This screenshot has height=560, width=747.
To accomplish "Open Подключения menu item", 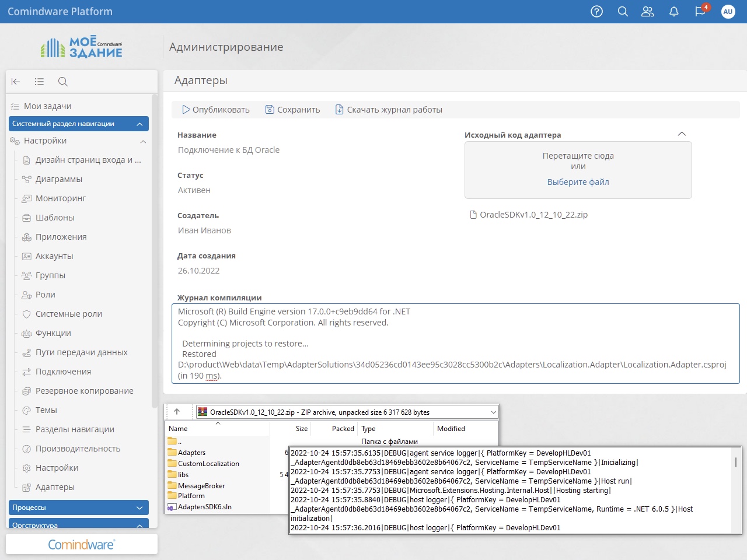I will click(x=63, y=372).
